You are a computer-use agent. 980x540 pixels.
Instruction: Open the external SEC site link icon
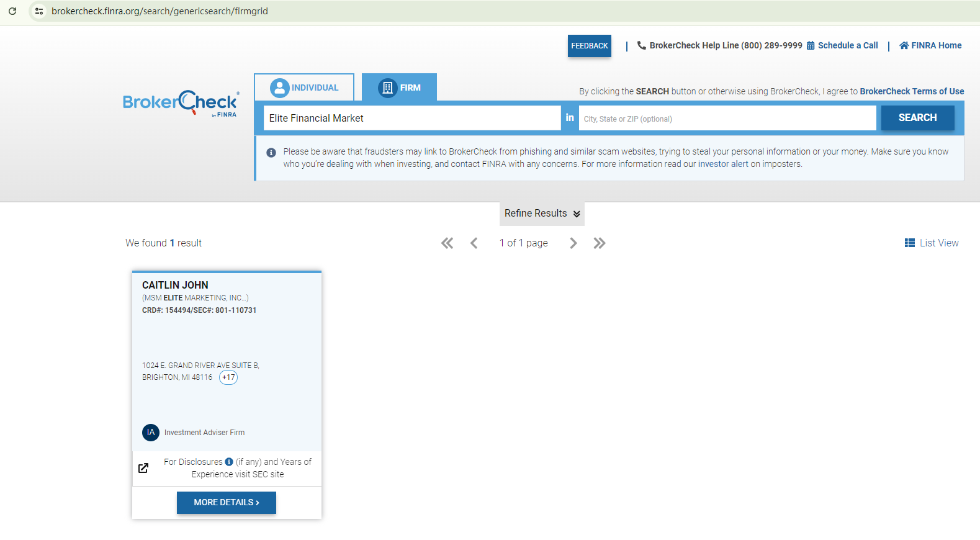point(143,468)
